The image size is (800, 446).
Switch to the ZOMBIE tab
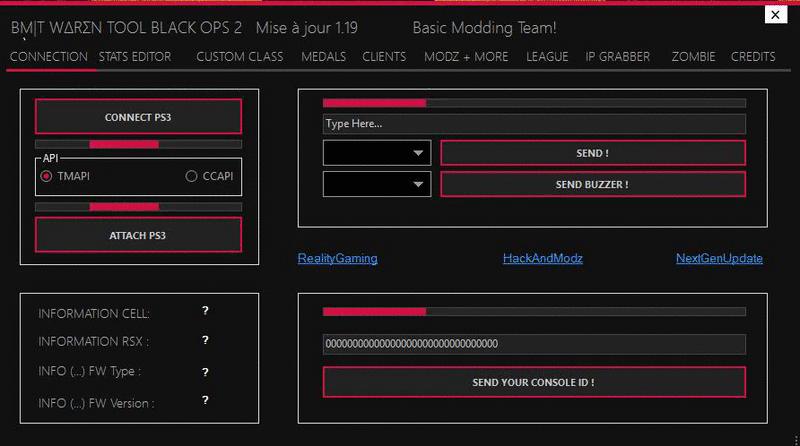pos(693,57)
